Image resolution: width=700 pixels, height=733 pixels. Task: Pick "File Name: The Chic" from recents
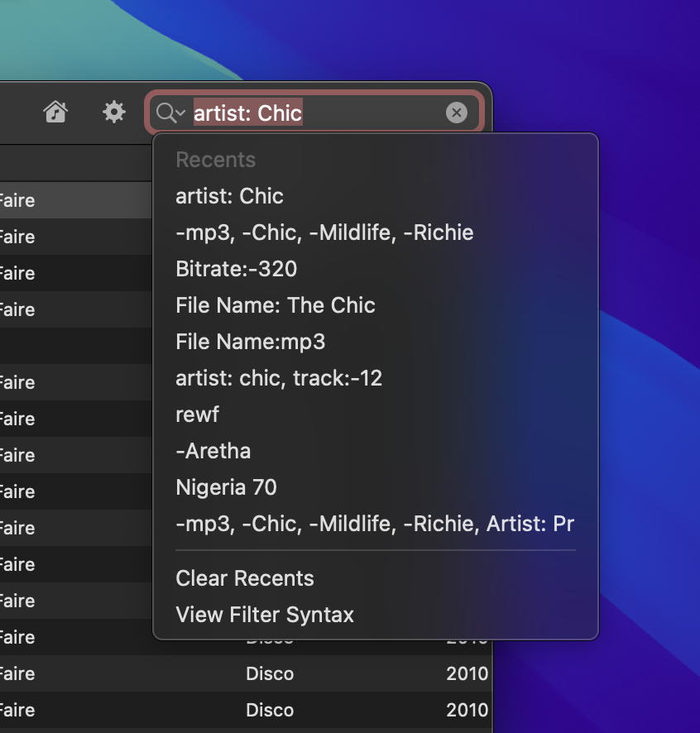point(276,305)
